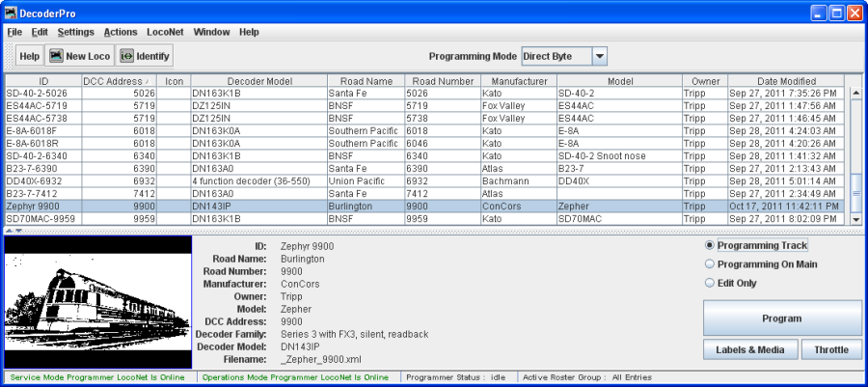
Task: Maximize the DecoderPro window
Action: tap(836, 14)
